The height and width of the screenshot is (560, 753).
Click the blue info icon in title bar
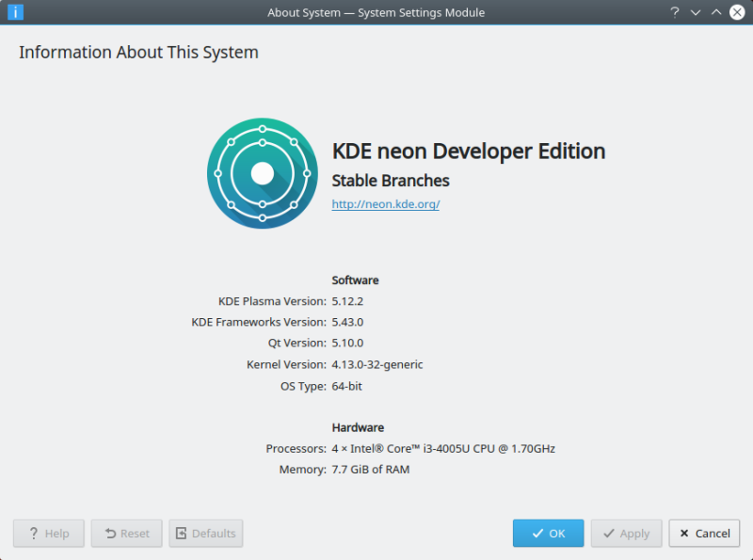pyautogui.click(x=15, y=12)
